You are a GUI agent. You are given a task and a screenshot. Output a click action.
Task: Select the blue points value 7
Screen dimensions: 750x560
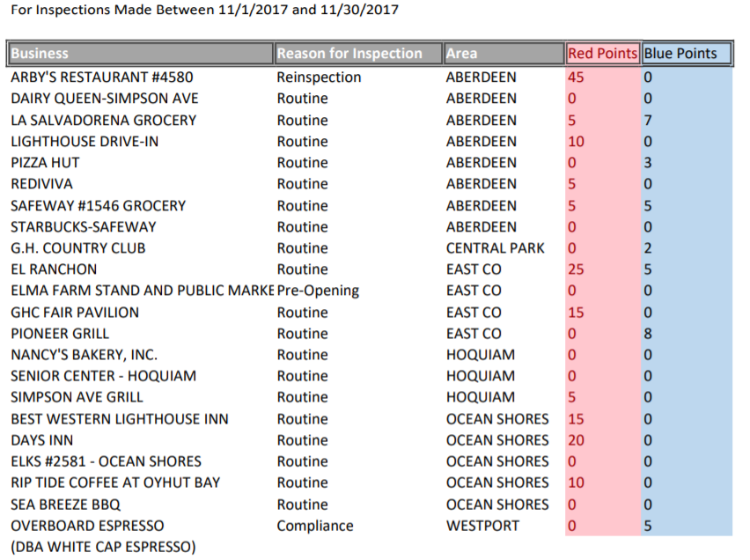(648, 121)
